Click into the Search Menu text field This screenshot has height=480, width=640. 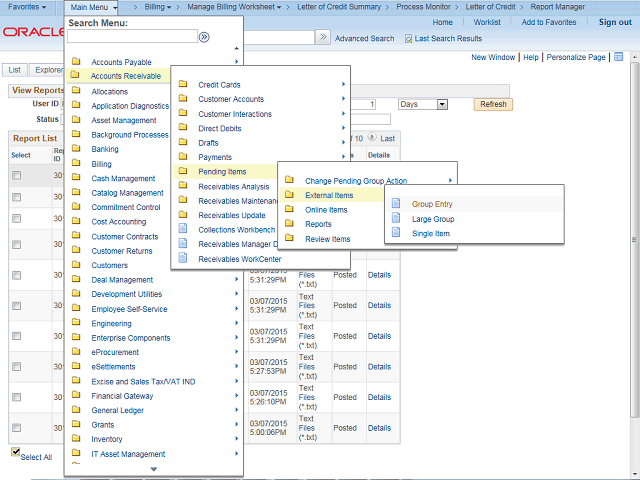tap(131, 37)
